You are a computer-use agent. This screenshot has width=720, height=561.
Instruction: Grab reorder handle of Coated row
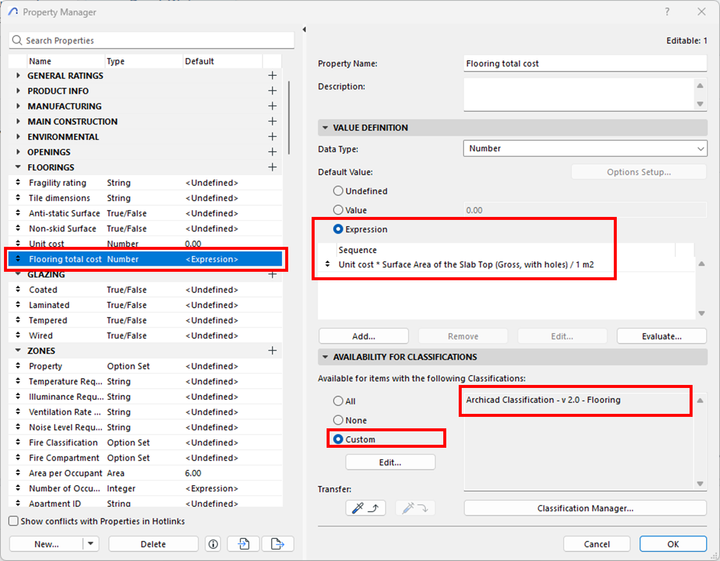click(x=18, y=289)
